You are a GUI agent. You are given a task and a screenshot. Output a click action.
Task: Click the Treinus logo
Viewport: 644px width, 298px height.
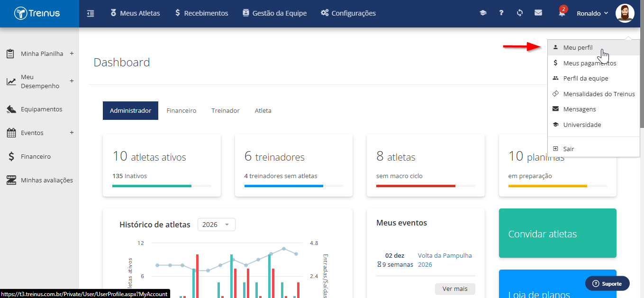[x=37, y=13]
